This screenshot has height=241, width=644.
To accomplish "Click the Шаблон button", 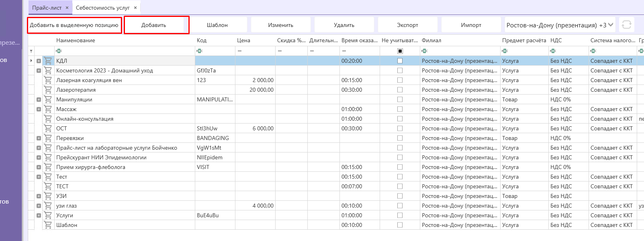I will point(217,25).
